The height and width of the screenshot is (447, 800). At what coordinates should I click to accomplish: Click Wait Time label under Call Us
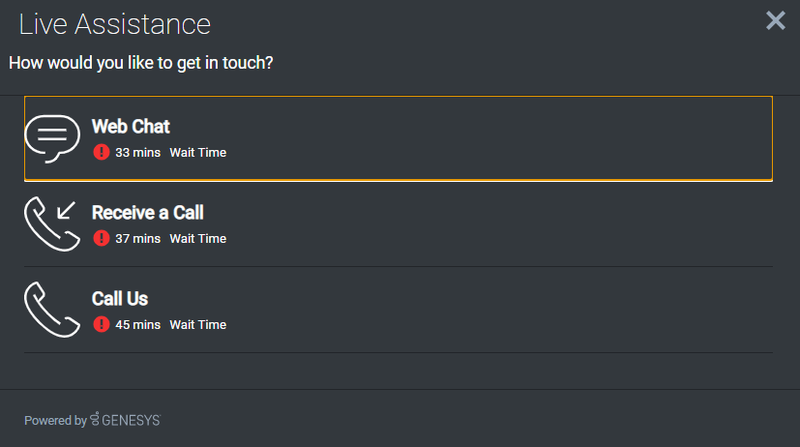click(198, 325)
